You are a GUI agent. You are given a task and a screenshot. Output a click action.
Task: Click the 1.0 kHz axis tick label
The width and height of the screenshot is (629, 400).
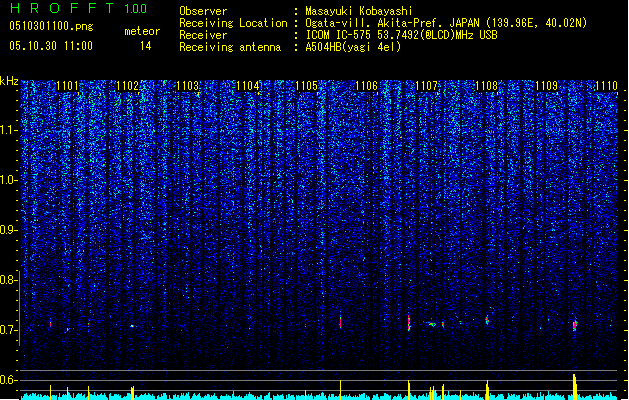pyautogui.click(x=8, y=180)
